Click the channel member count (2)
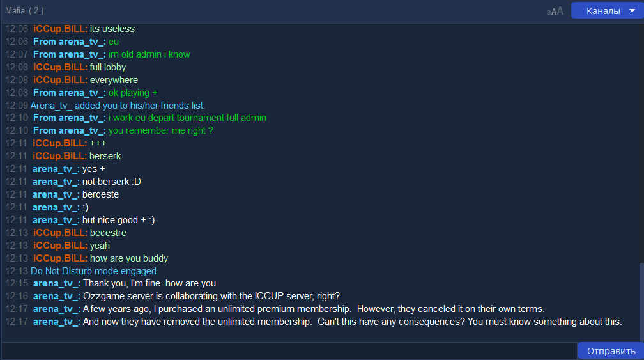Viewport: 644px width, 360px height. (x=36, y=11)
